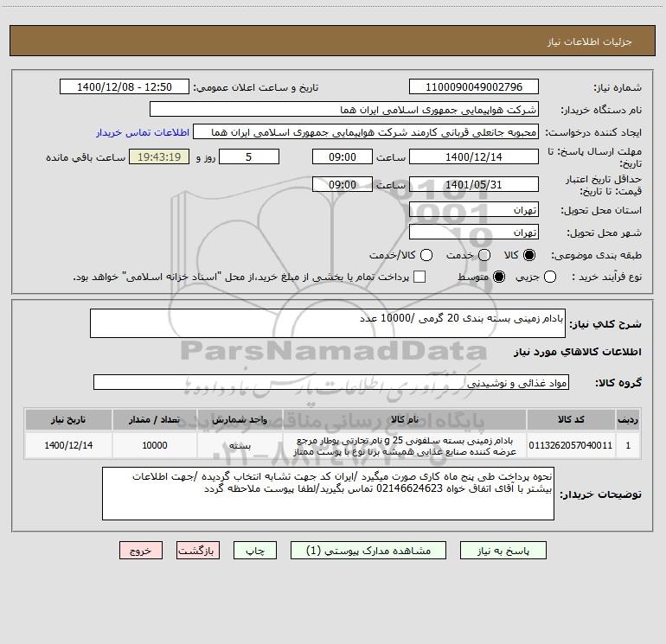
Task: Open مشاهده مدارک پیوستی (1) button
Action: pyautogui.click(x=368, y=551)
